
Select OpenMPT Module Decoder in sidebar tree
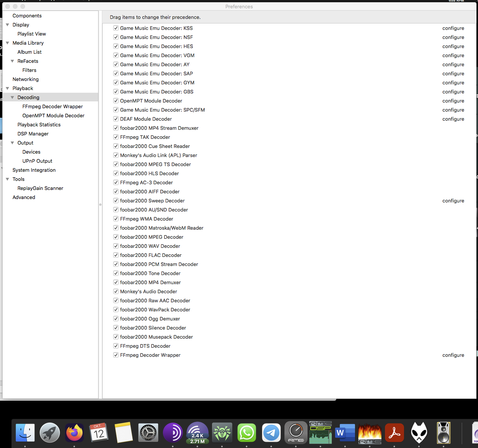point(53,115)
